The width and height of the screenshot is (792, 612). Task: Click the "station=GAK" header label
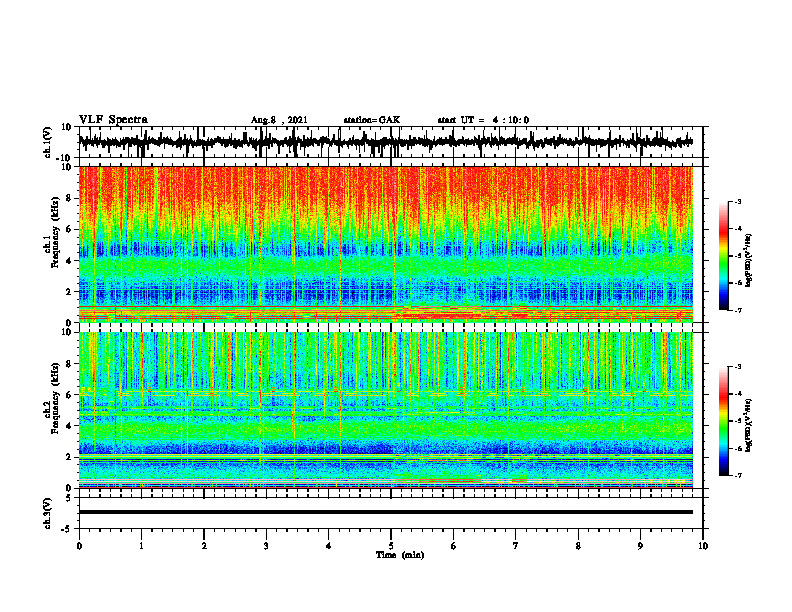(372, 120)
